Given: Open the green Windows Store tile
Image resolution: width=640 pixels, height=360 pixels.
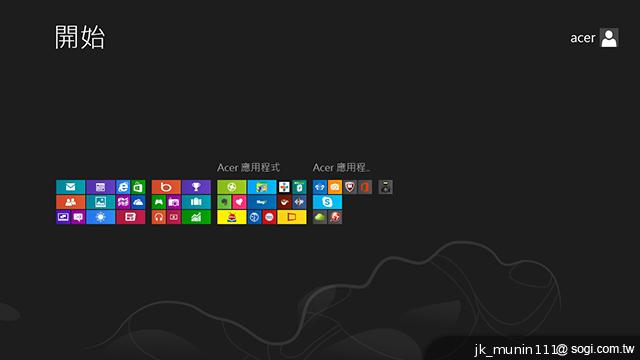Looking at the screenshot, I should [138, 187].
